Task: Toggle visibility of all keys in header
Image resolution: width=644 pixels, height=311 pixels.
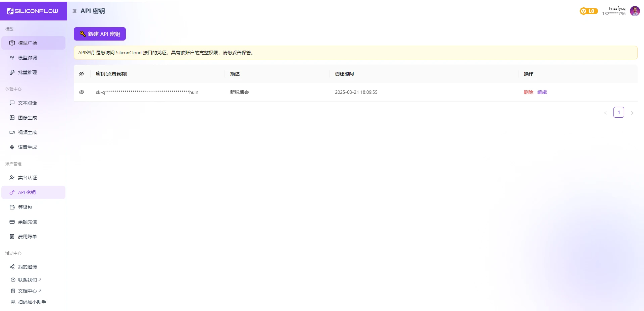Action: [82, 74]
